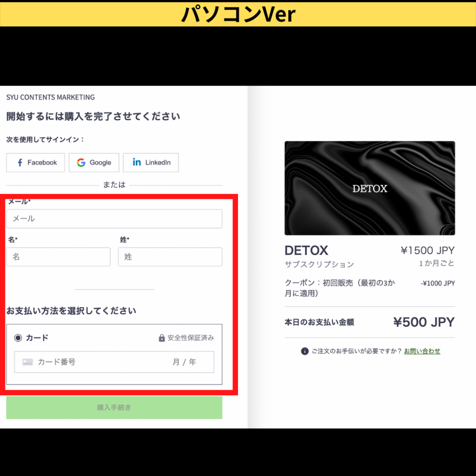
Task: Click the ¥500 JPY total amount
Action: click(x=424, y=322)
